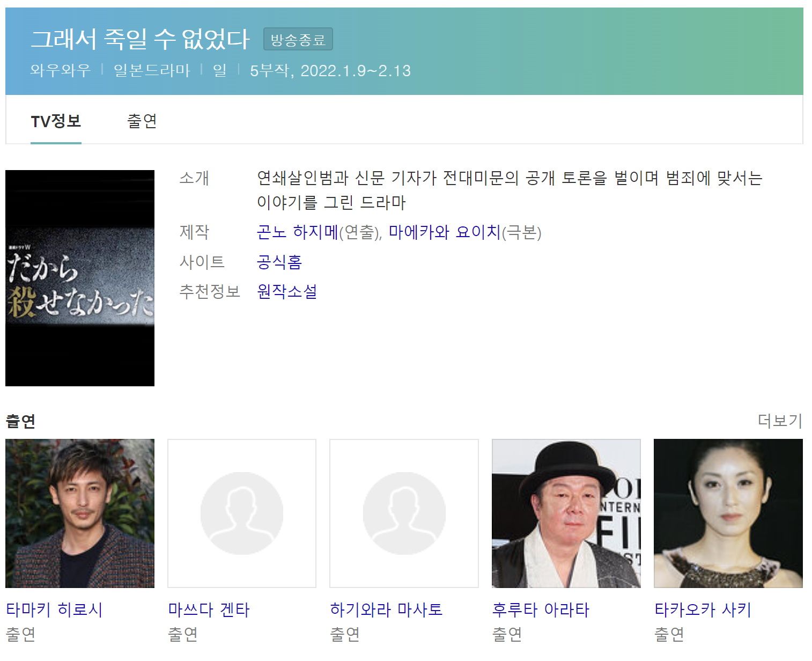Open the 원작소설 recommendation link
Viewport: 812px width, 661px height.
[287, 291]
